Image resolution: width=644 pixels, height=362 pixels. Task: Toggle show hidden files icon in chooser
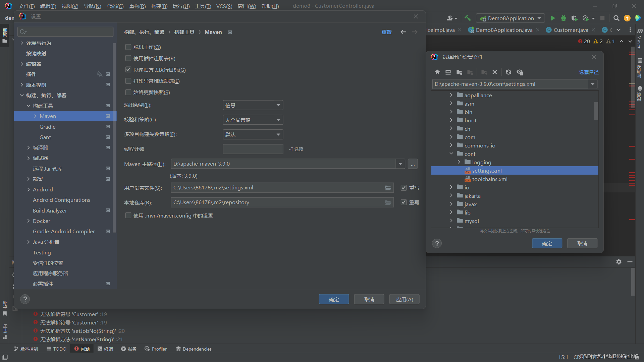coord(520,72)
